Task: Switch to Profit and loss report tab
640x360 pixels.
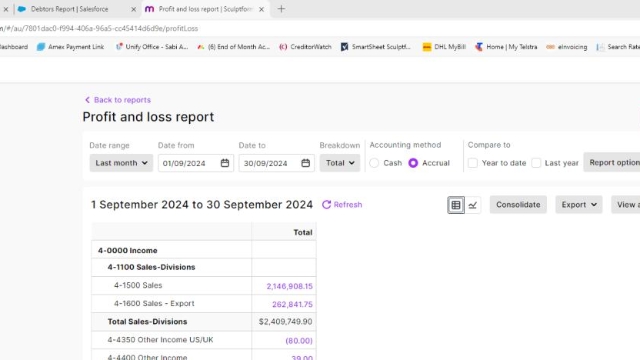Action: point(205,9)
